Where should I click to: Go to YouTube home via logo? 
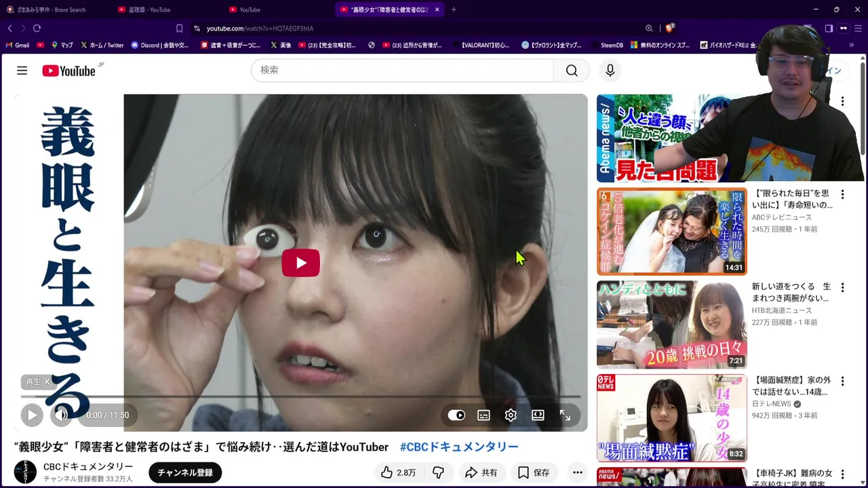click(68, 70)
